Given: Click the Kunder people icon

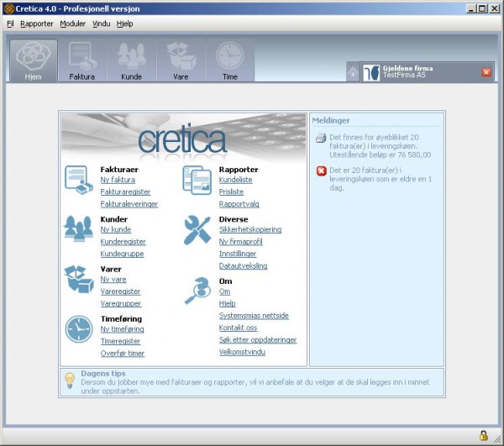Looking at the screenshot, I should (78, 228).
